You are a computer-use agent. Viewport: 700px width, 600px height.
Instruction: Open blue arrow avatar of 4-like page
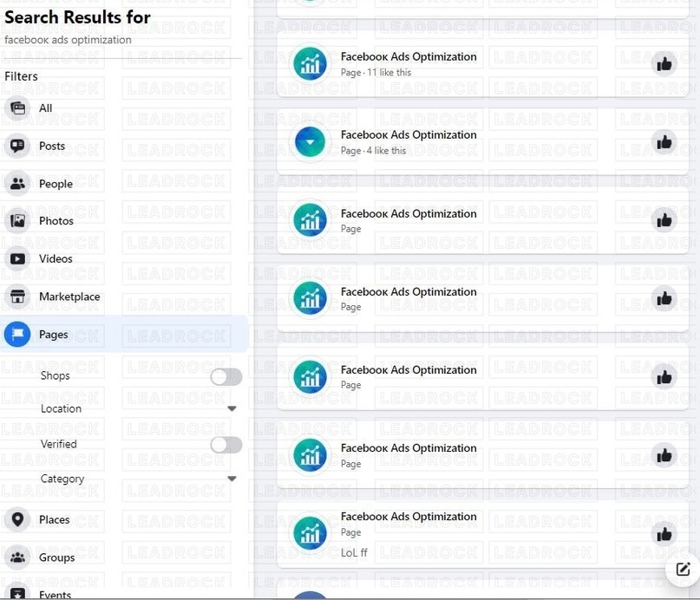pos(310,142)
